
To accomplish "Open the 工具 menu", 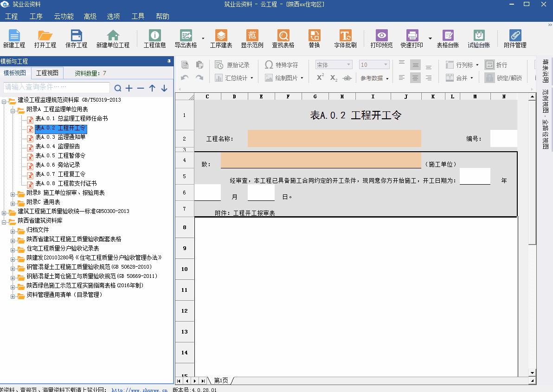I will (137, 16).
